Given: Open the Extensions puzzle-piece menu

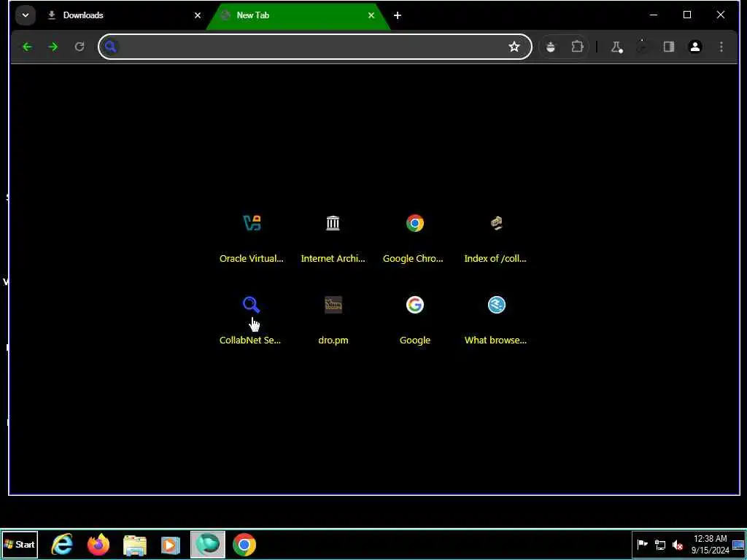Looking at the screenshot, I should point(577,47).
